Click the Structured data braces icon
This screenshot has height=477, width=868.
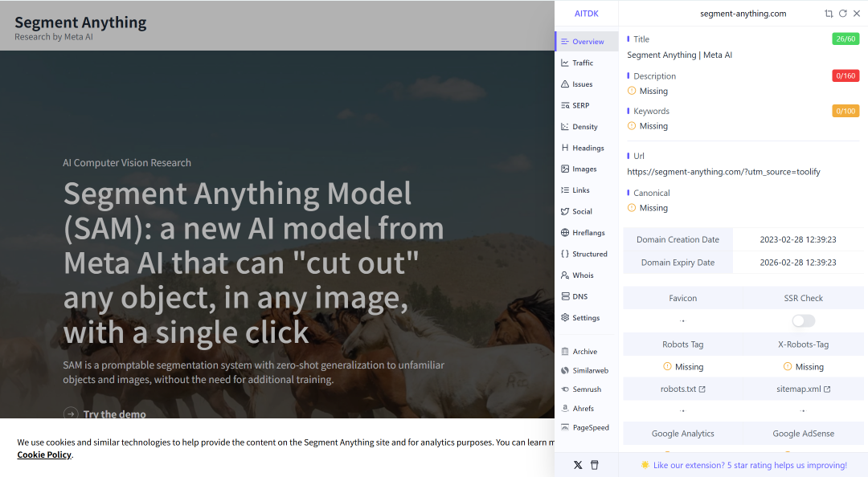tap(565, 254)
